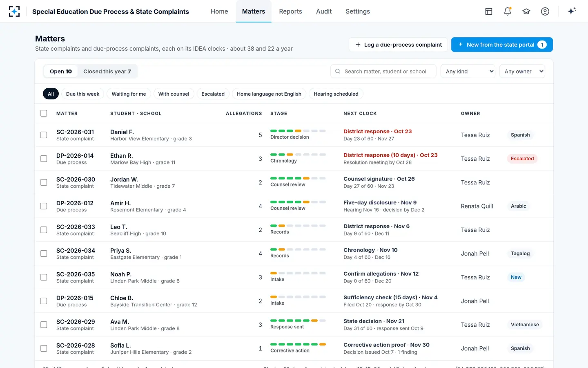The height and width of the screenshot is (368, 588).
Task: Select the All filter chip
Action: (51, 94)
